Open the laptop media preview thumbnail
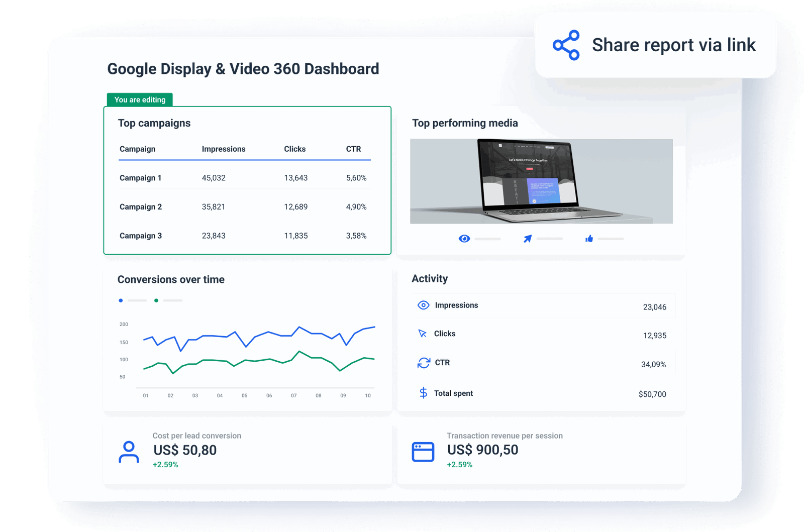 click(542, 182)
